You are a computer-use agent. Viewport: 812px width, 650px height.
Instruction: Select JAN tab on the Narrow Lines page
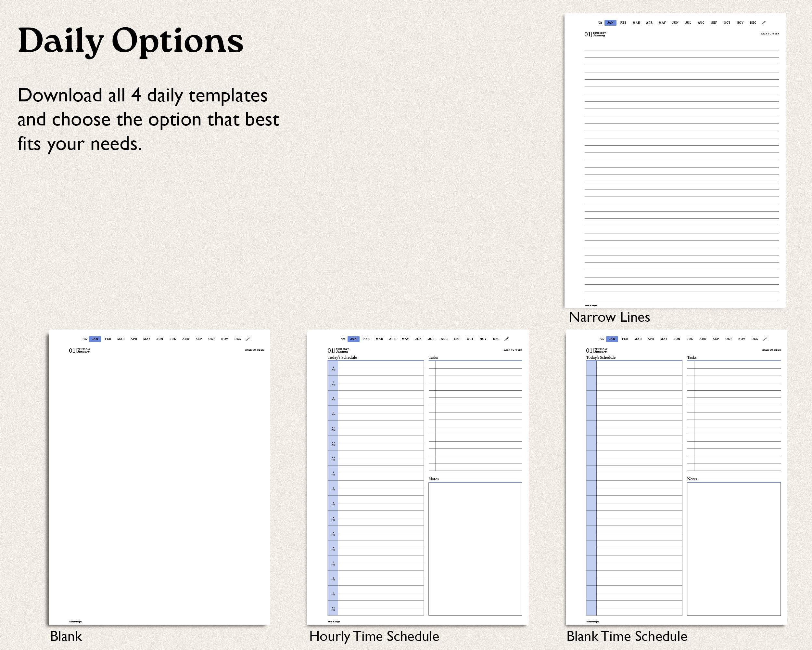[611, 23]
